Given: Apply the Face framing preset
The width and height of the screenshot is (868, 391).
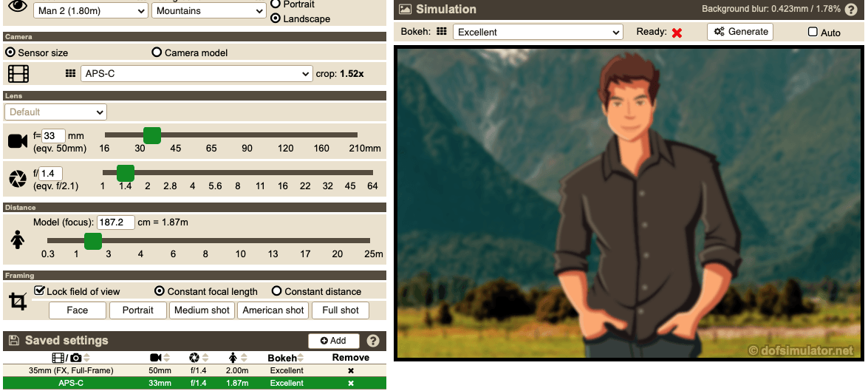Looking at the screenshot, I should [78, 310].
